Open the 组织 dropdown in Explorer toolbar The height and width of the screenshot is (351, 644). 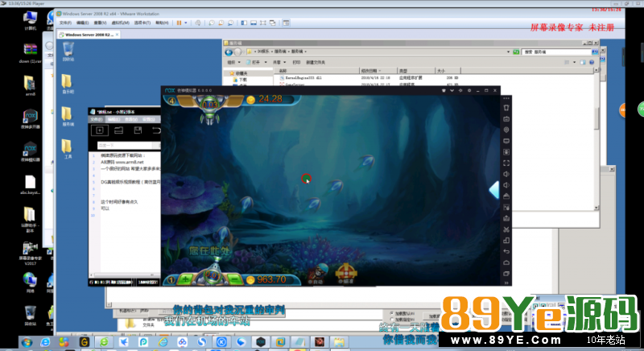[x=233, y=63]
